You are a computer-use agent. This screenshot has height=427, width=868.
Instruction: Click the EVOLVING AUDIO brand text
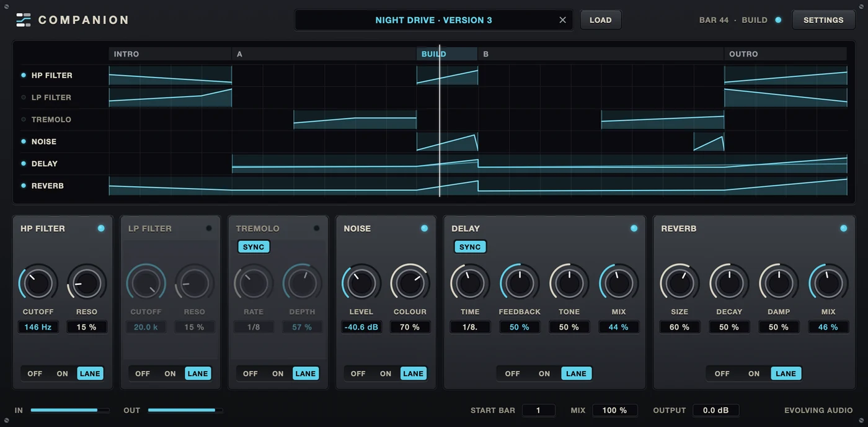click(x=818, y=410)
